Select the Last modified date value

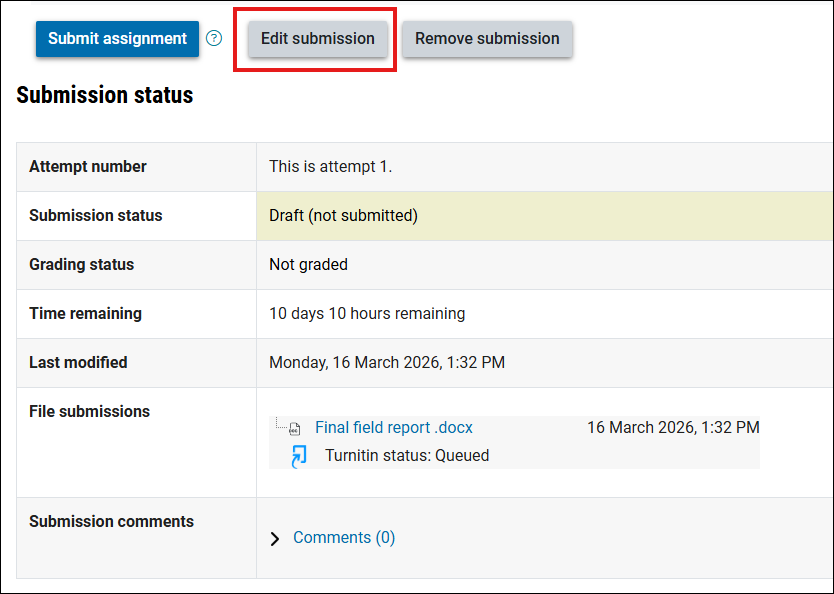pyautogui.click(x=387, y=363)
